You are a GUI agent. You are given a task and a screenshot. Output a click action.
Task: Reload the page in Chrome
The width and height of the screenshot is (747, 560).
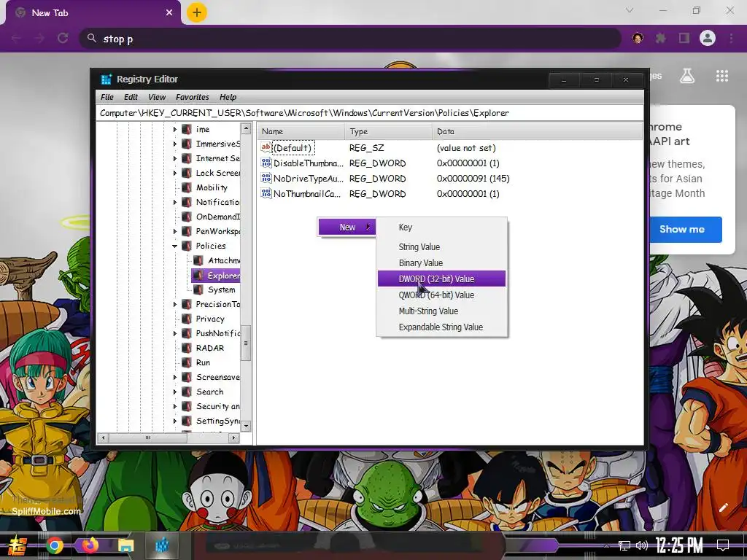click(x=63, y=38)
